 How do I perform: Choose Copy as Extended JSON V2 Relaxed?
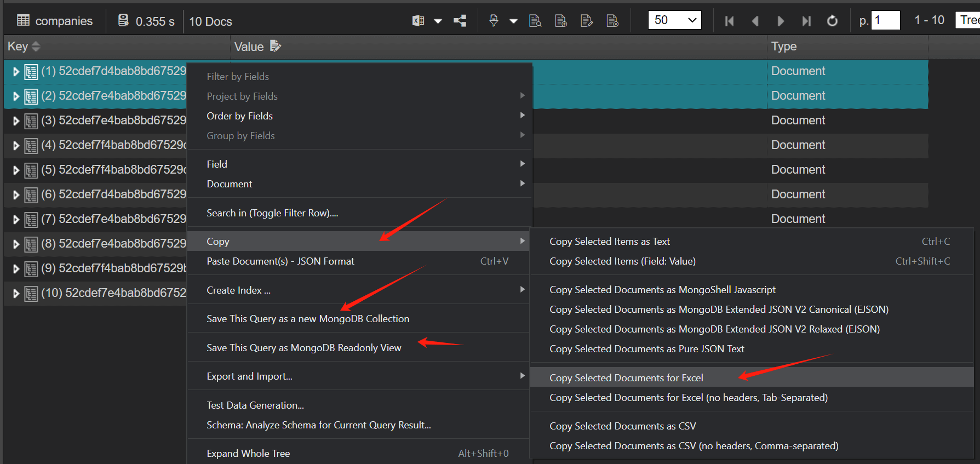click(x=752, y=329)
